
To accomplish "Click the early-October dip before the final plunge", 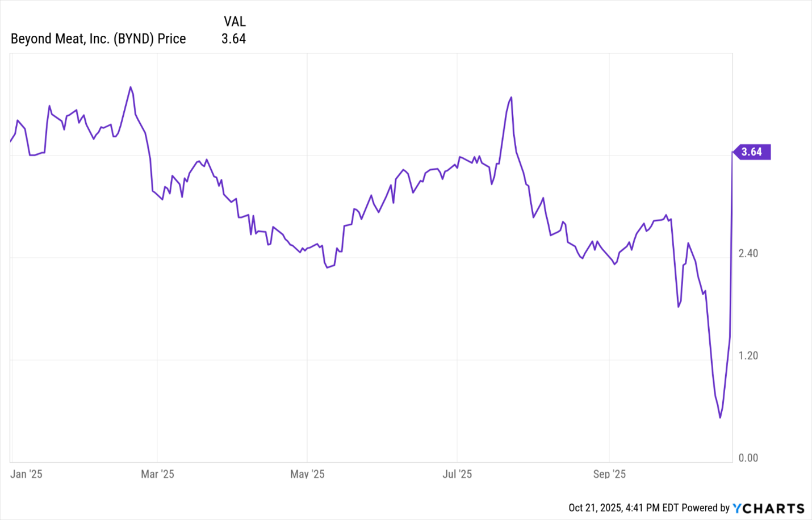I will click(x=679, y=307).
